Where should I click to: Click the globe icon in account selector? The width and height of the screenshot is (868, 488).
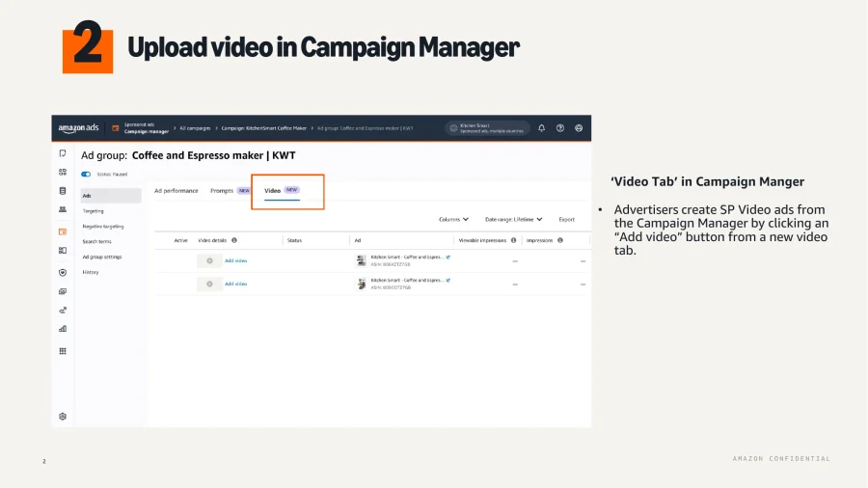pyautogui.click(x=453, y=128)
